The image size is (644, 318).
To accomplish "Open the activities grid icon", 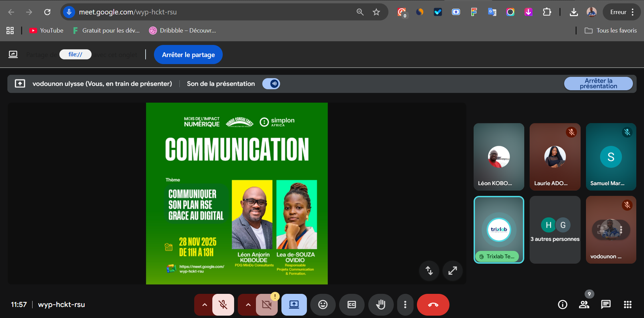I will [x=627, y=305].
